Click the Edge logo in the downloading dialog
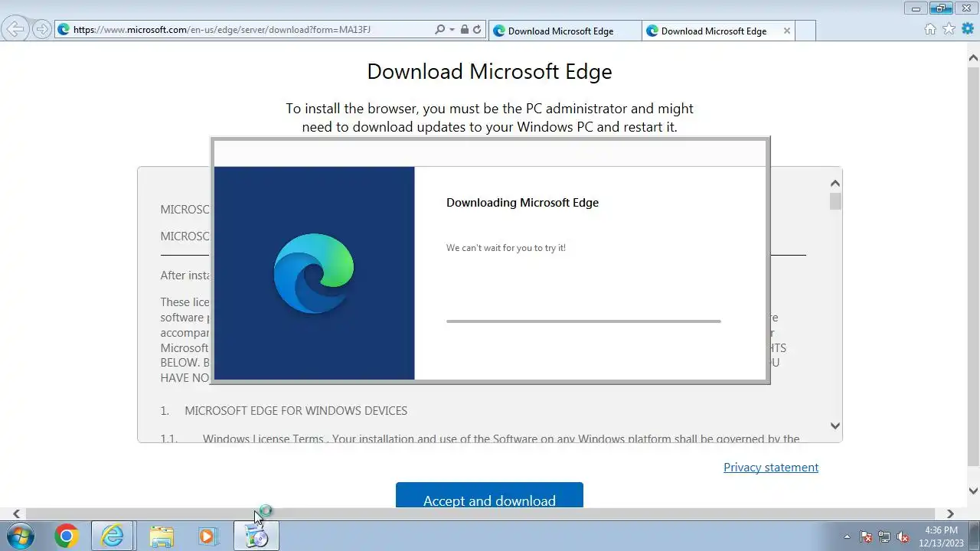The height and width of the screenshot is (551, 980). [314, 273]
